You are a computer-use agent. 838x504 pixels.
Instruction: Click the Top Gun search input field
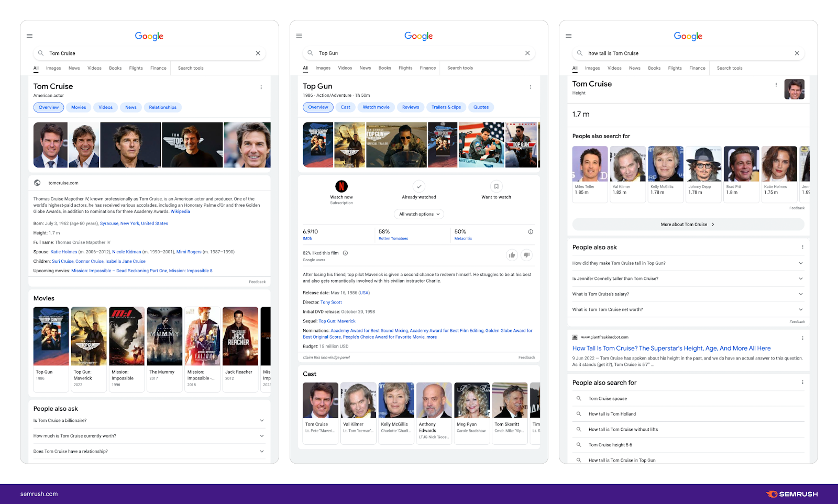point(419,53)
